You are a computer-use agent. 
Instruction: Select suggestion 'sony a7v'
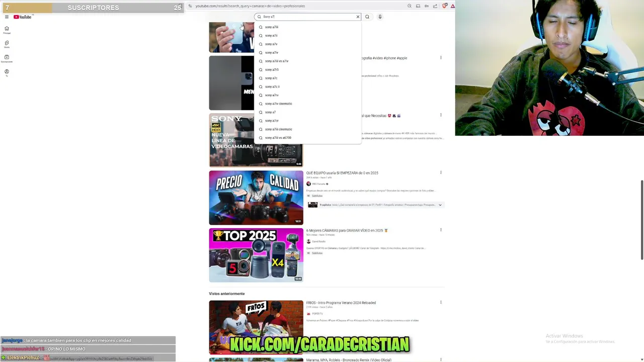tap(307, 44)
